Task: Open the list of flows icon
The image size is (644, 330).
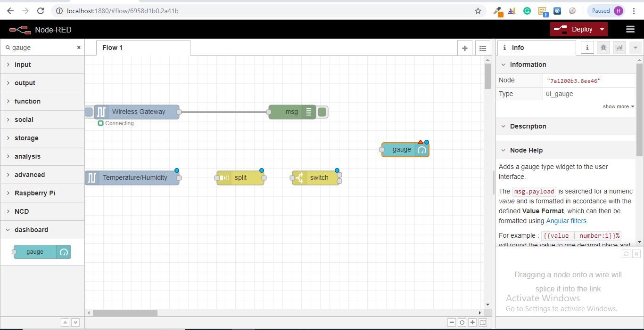Action: tap(482, 48)
